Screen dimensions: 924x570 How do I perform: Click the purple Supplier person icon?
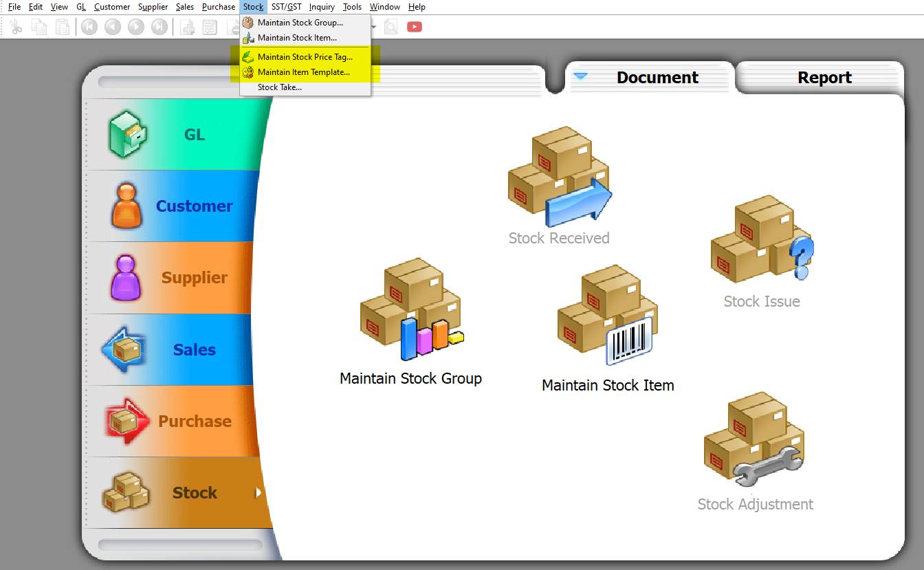(126, 277)
